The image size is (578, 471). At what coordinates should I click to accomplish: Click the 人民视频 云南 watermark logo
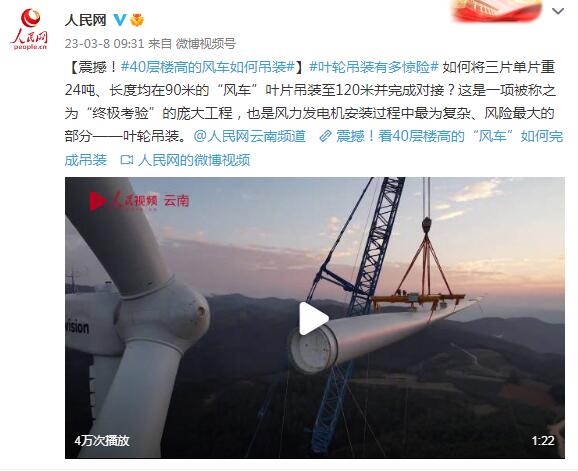[x=139, y=201]
